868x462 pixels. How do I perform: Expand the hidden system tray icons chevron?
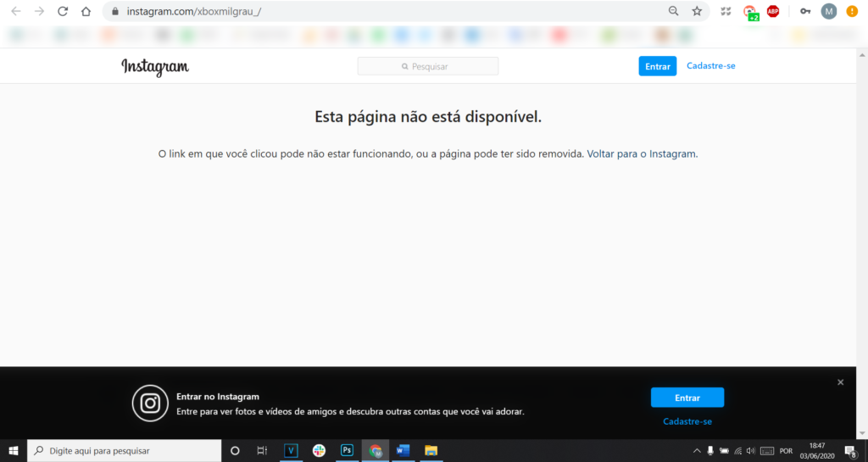pos(697,450)
